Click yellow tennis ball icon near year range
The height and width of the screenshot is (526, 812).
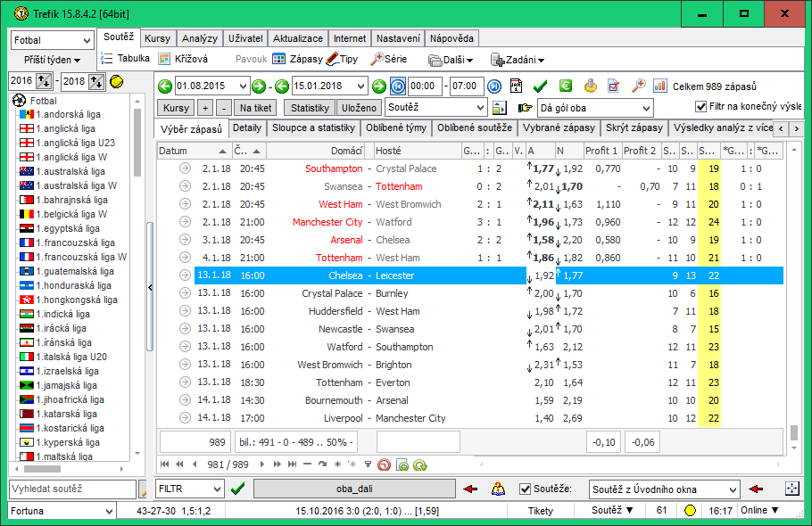pos(117,82)
